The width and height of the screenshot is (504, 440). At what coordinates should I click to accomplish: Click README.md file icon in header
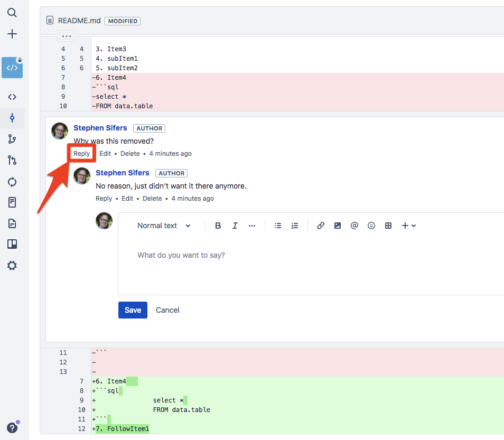pyautogui.click(x=50, y=21)
